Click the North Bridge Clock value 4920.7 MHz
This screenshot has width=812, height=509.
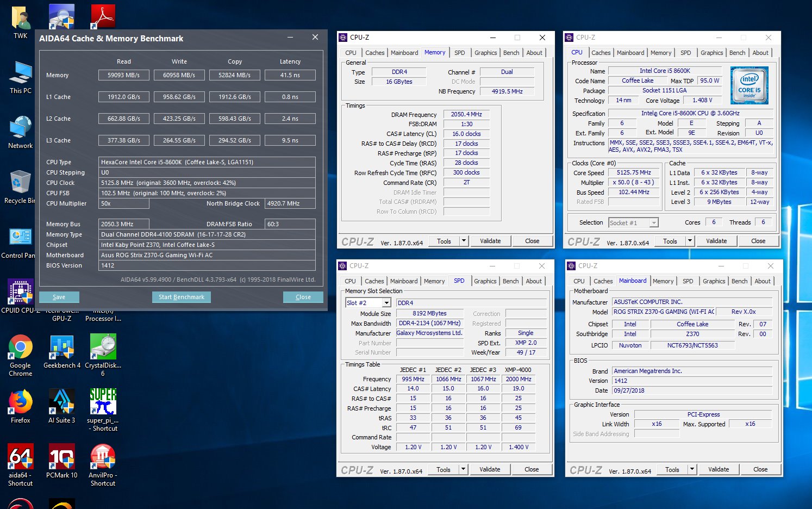pos(290,203)
